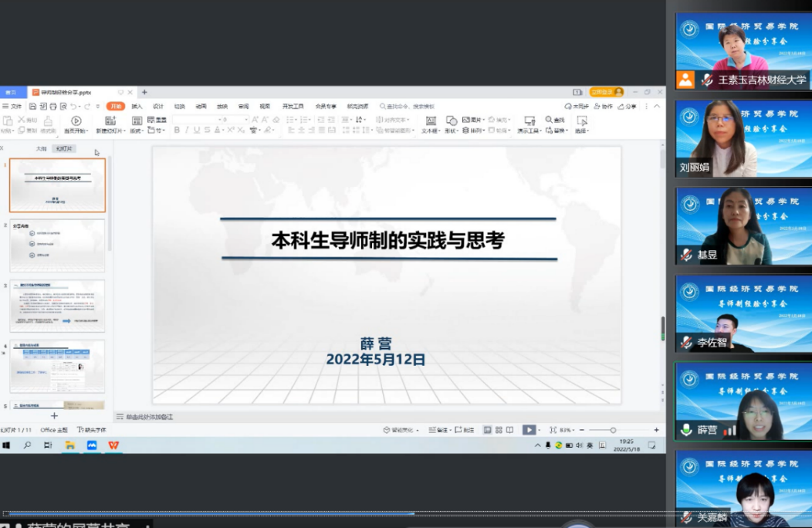Start slideshow with the 当页开始 play icon
812x528 pixels.
click(x=76, y=121)
